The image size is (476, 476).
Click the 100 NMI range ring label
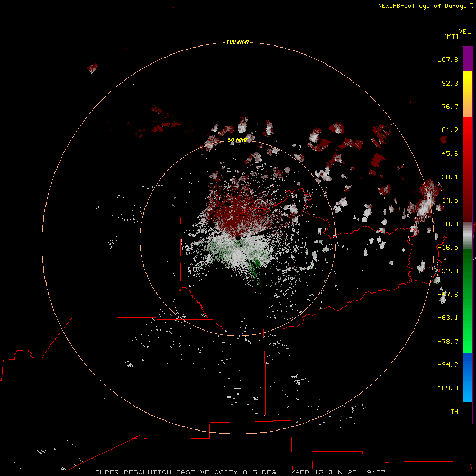(237, 42)
